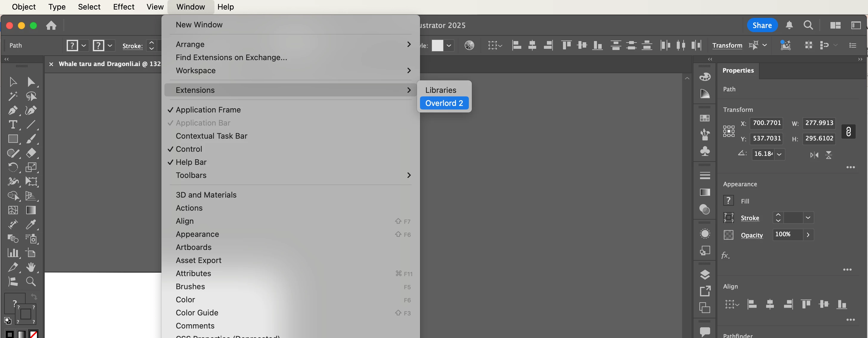
Task: Toggle constrain width and height proportions
Action: 848,131
